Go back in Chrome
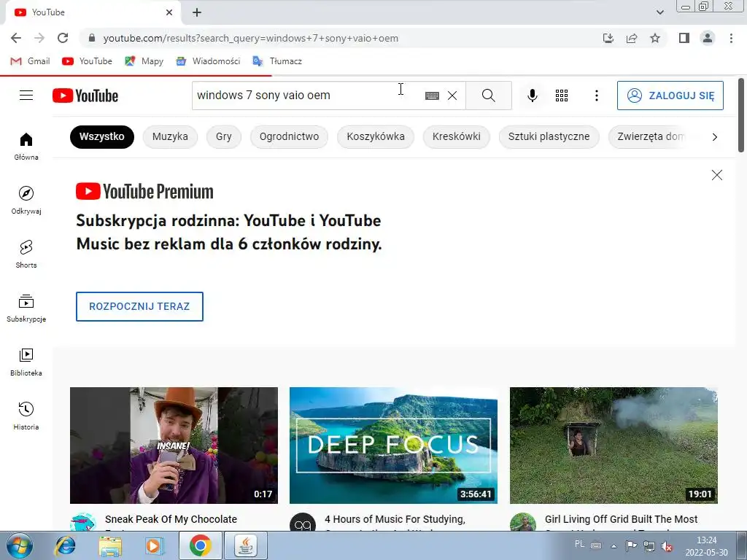The image size is (747, 560). tap(16, 38)
